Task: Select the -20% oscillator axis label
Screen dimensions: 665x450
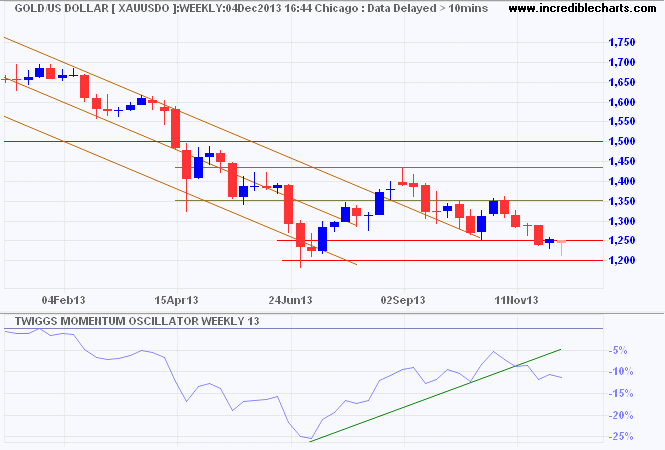Action: point(620,415)
